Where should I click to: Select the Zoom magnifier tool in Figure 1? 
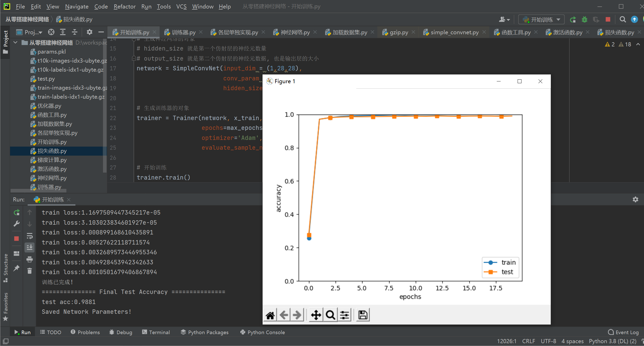[x=330, y=315]
